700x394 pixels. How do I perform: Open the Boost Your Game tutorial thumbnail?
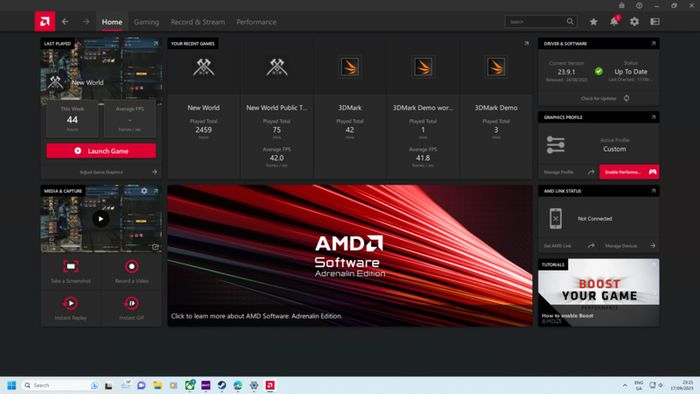click(599, 293)
